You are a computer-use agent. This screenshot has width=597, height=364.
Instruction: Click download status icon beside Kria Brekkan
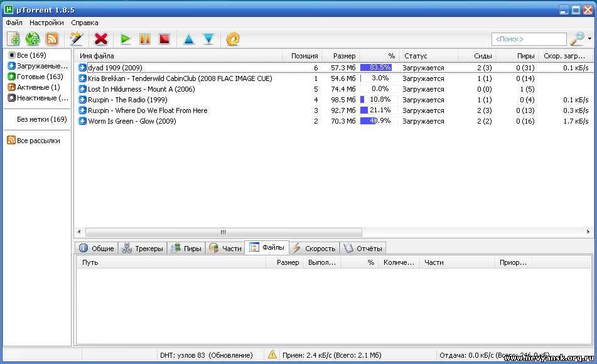tap(82, 78)
